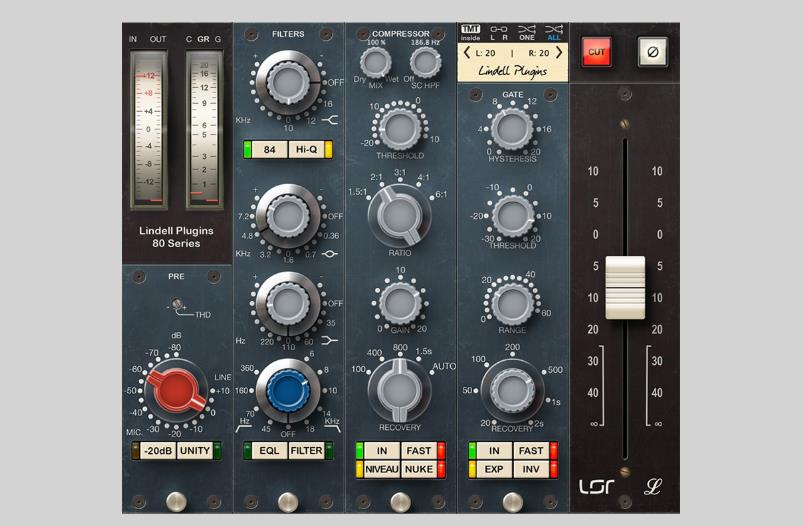The width and height of the screenshot is (804, 526).
Task: Click the silver knob below the FILTERS module
Action: click(288, 501)
